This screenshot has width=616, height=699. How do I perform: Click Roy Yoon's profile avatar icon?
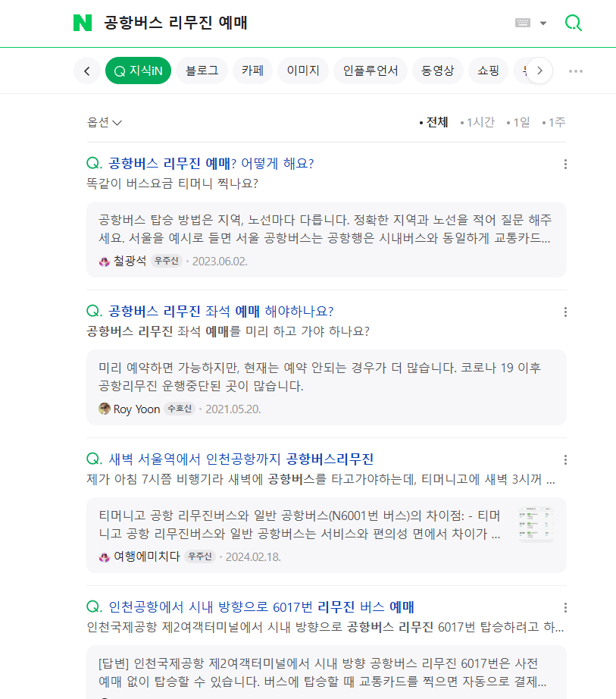(105, 409)
